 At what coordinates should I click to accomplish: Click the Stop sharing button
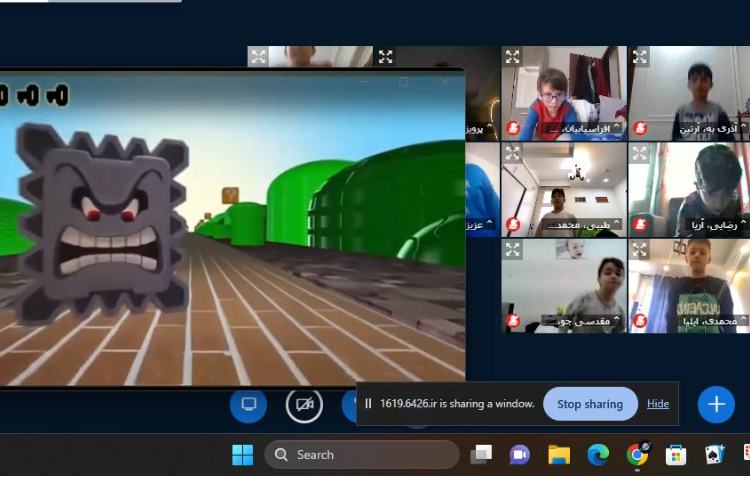click(590, 404)
